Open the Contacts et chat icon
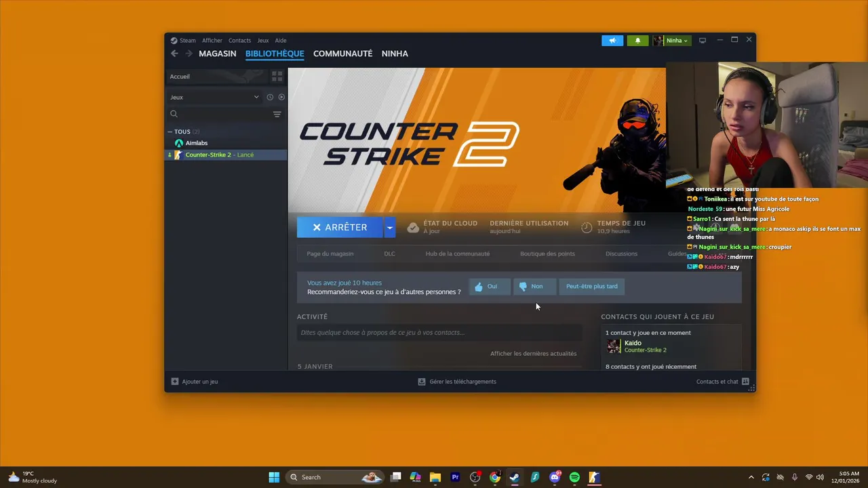The image size is (868, 488). pyautogui.click(x=745, y=382)
